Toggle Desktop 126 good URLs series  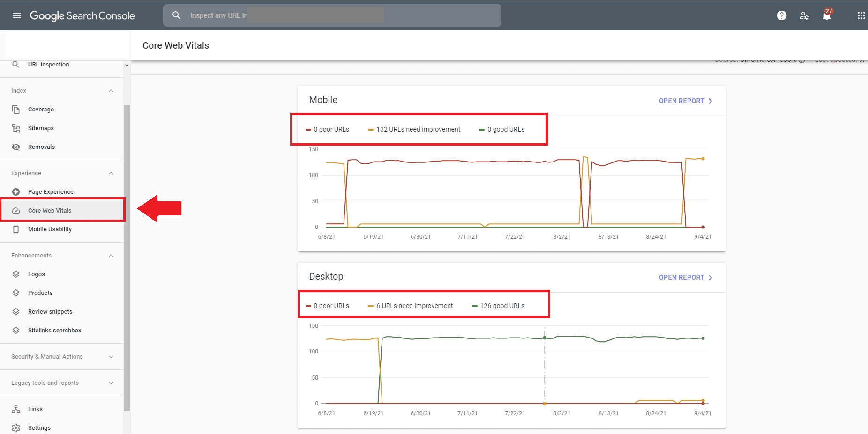(x=498, y=306)
